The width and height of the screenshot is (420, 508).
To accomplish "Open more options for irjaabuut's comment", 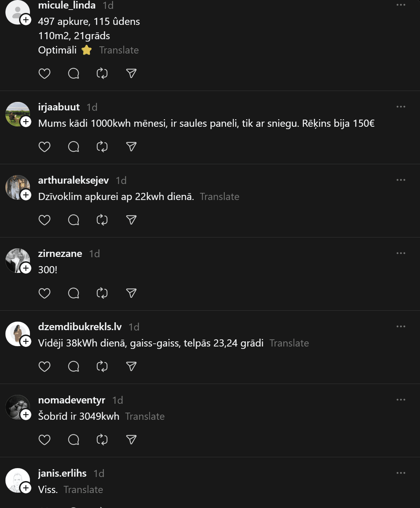I will tap(401, 107).
